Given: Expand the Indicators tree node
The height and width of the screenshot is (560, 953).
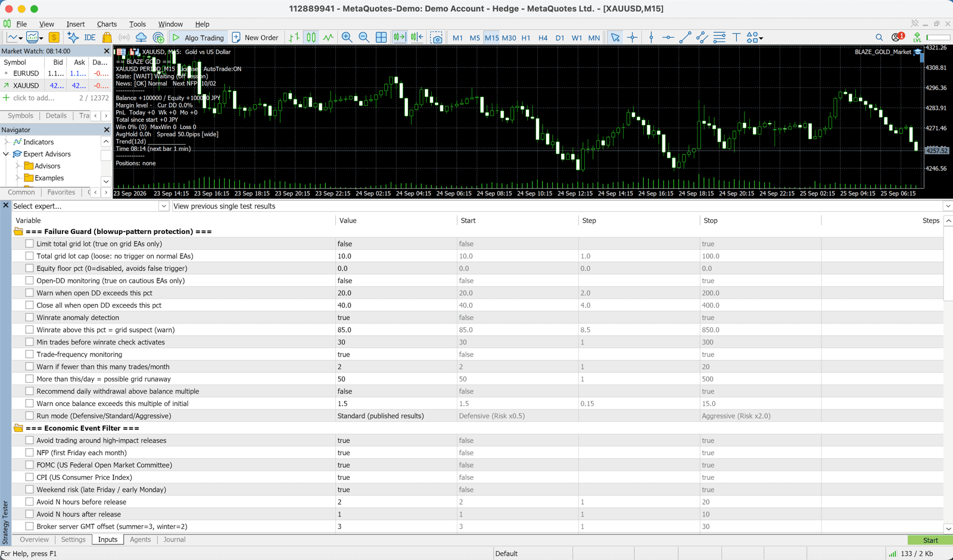Looking at the screenshot, I should (x=7, y=142).
